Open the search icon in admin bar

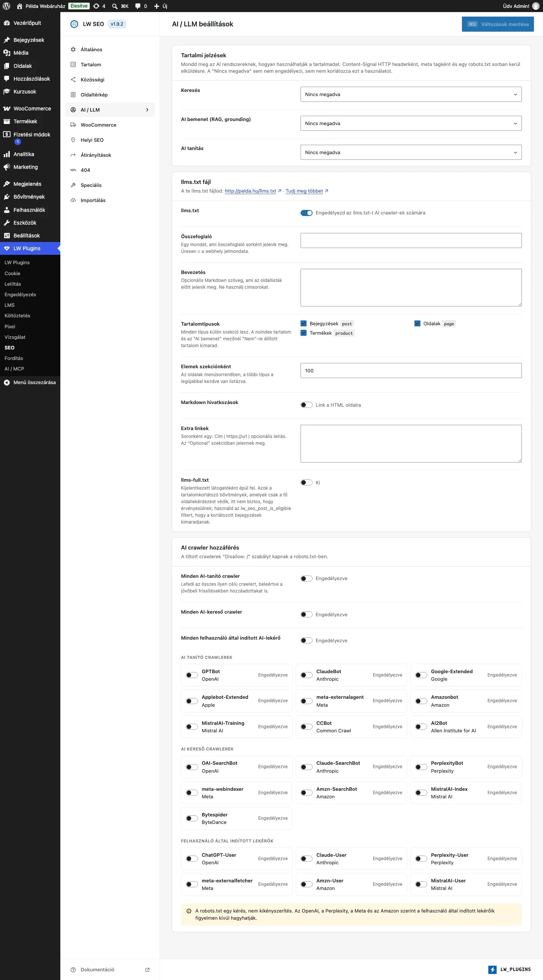pos(115,6)
